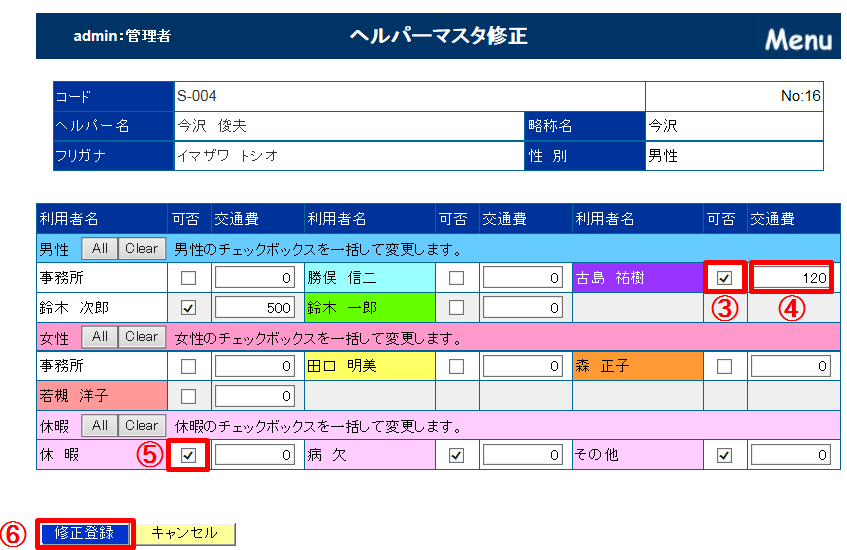Open the Menu link in header
This screenshot has width=847, height=550.
pyautogui.click(x=798, y=40)
